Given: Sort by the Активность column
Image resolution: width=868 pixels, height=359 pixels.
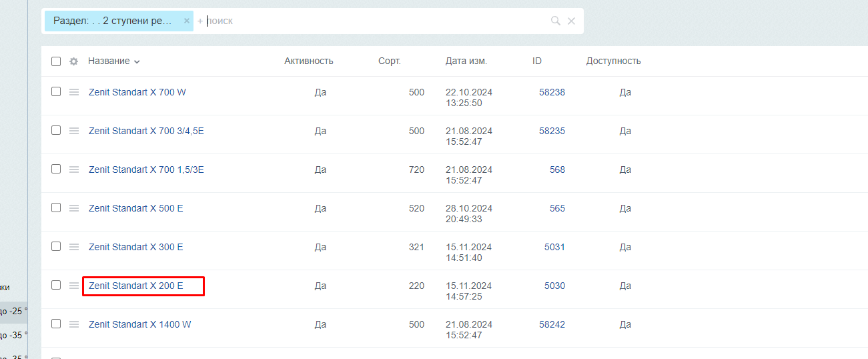Looking at the screenshot, I should click(x=309, y=61).
